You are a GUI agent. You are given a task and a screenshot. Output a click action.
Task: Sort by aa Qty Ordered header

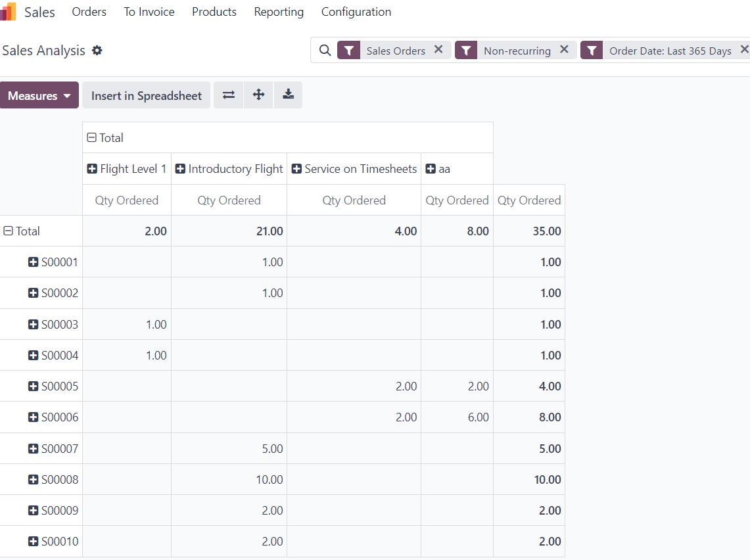(x=457, y=200)
